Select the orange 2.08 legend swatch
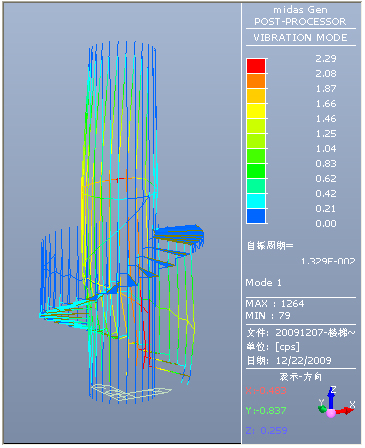This screenshot has height=448, width=365. click(256, 81)
